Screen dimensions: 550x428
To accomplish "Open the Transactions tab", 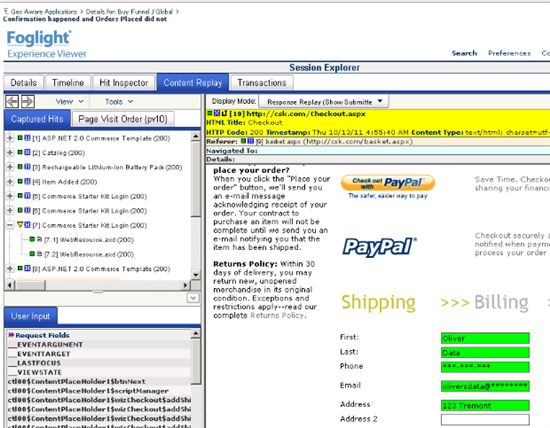I will [262, 83].
